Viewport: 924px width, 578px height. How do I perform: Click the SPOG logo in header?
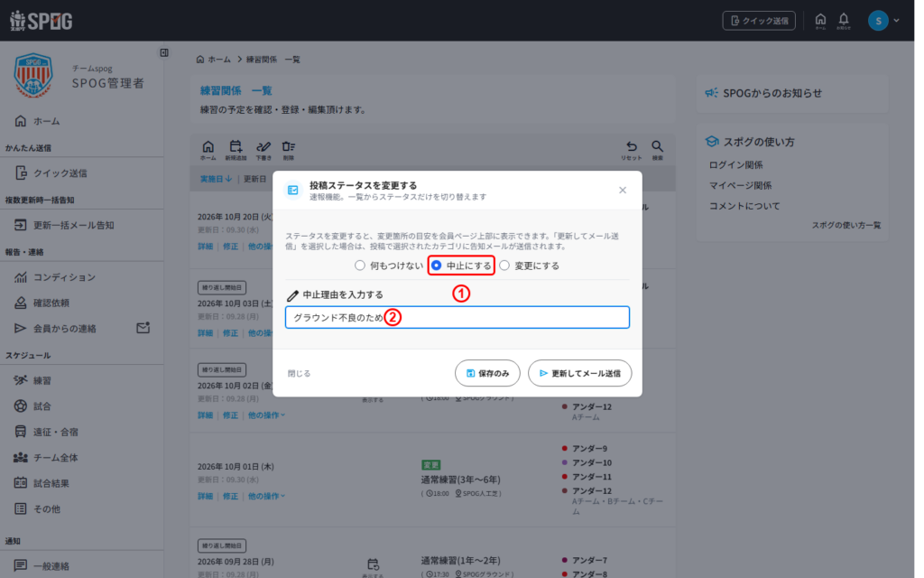[42, 21]
